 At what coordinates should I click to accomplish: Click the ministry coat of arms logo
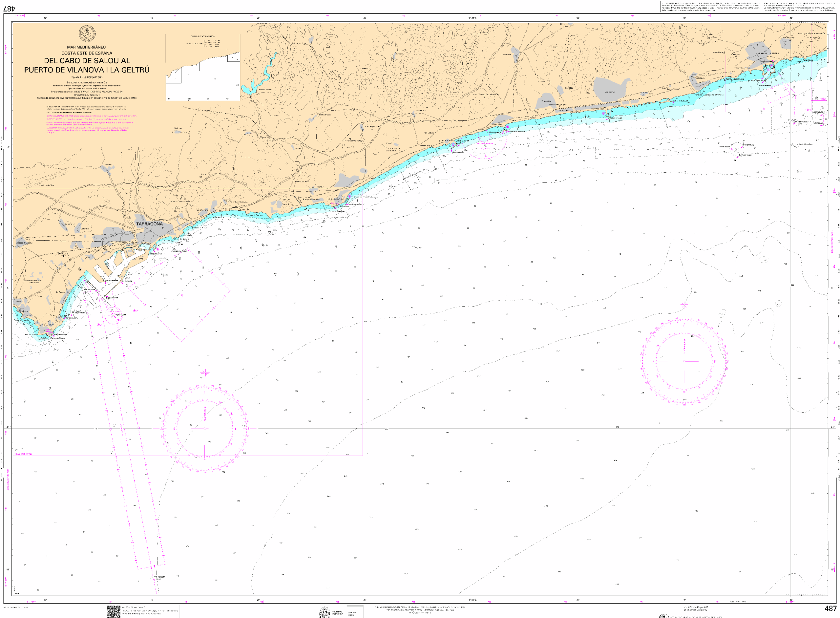(324, 613)
